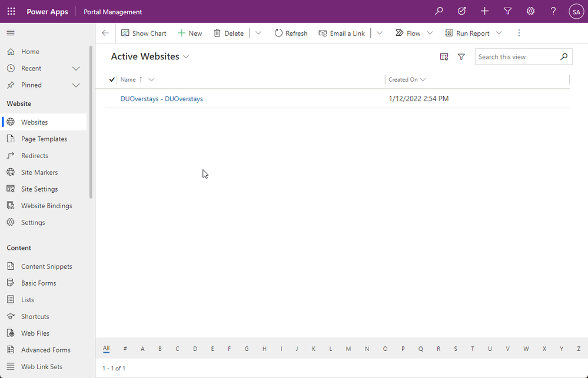Screen dimensions: 588x378
Task: Open the more commands vertical ellipsis
Action: tap(519, 34)
